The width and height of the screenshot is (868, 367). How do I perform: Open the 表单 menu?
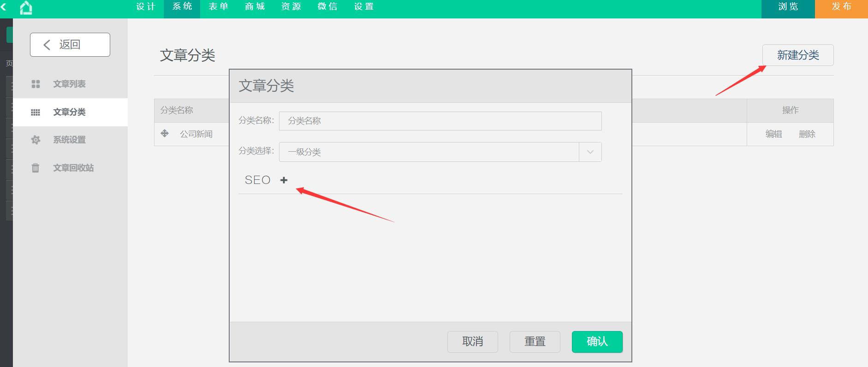(x=219, y=6)
